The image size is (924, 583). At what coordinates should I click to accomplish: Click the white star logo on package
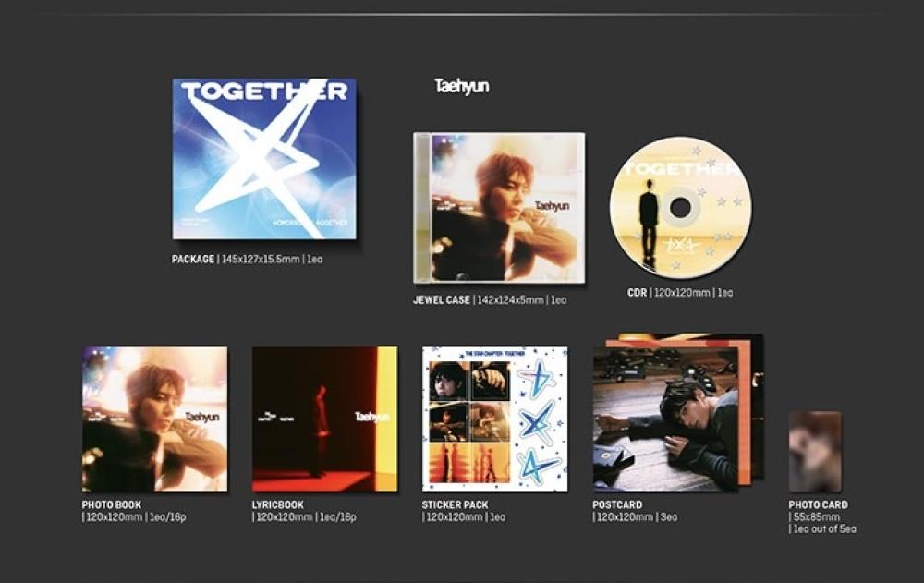tap(260, 154)
